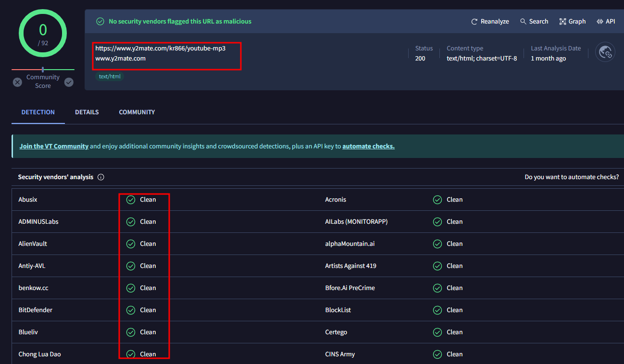
Task: Click the Clean check icon for Certego
Action: pos(437,332)
